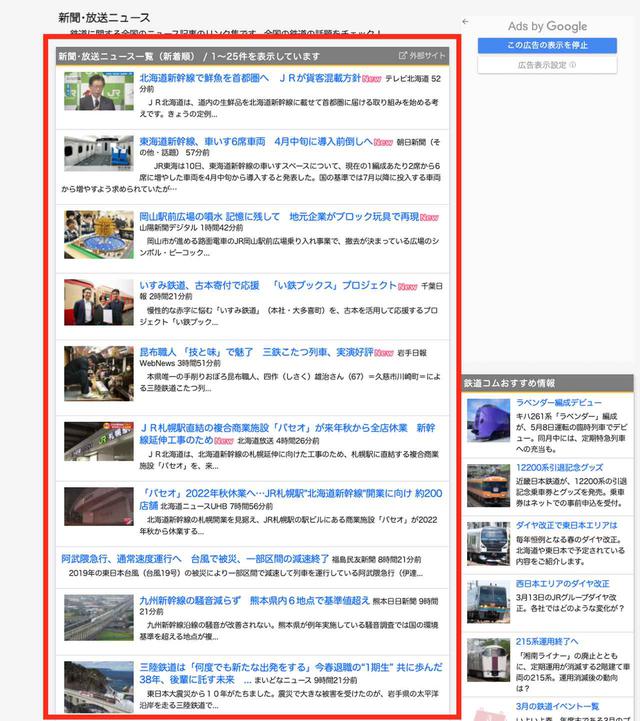
Task: Click the back arrow above Ads by Google
Action: [x=465, y=22]
